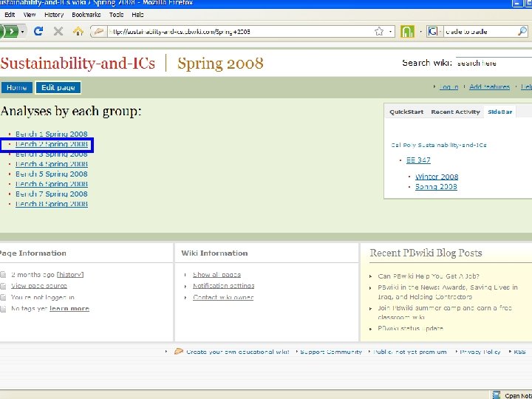
Task: Open the View menu
Action: click(x=30, y=15)
